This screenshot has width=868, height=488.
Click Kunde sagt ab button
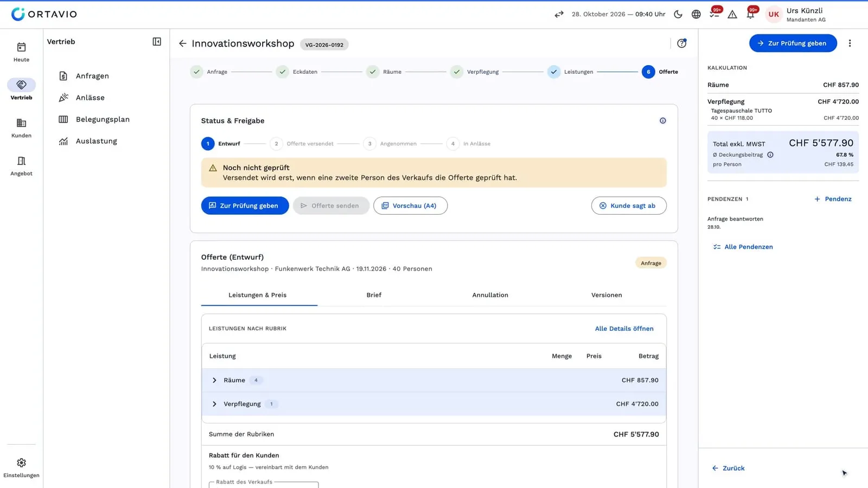629,206
